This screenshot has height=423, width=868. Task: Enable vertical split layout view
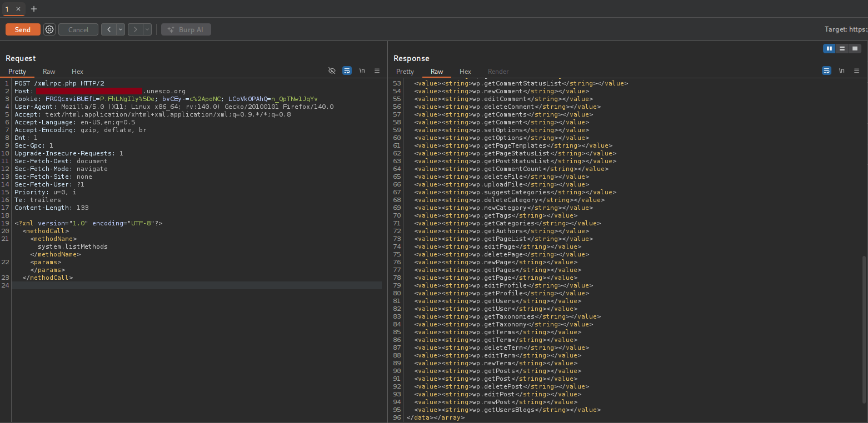click(x=829, y=48)
